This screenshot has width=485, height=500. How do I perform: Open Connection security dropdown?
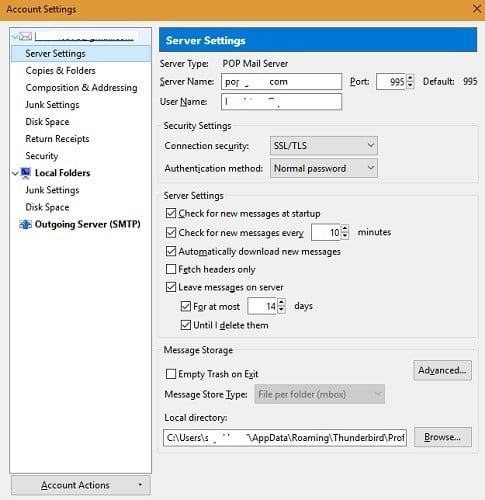pyautogui.click(x=324, y=146)
